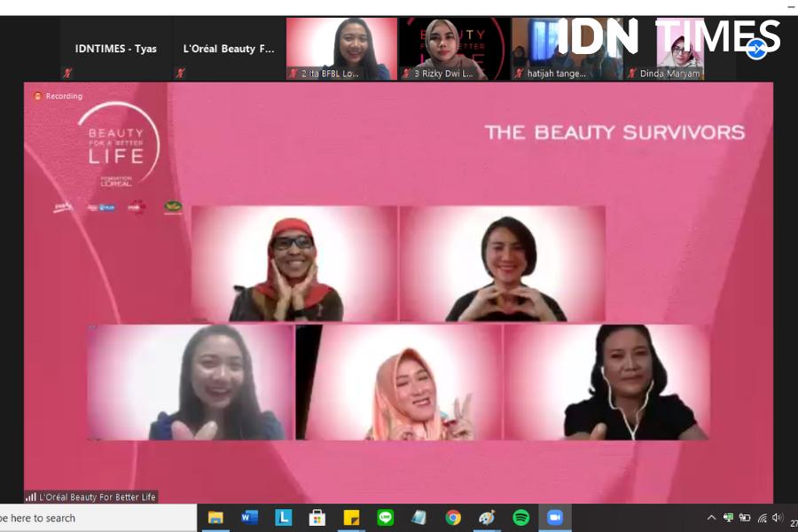Open the LINE messenger taskbar icon
The image size is (798, 532).
(x=386, y=518)
